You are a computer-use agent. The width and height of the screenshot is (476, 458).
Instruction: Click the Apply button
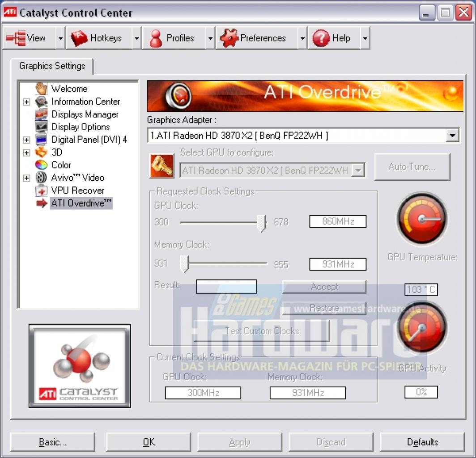(239, 442)
